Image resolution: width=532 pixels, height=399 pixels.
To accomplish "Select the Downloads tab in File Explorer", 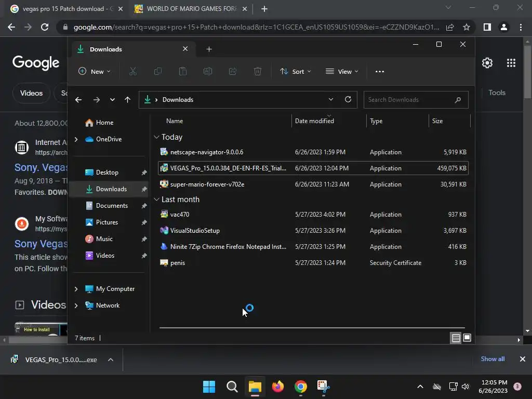I will [x=132, y=49].
